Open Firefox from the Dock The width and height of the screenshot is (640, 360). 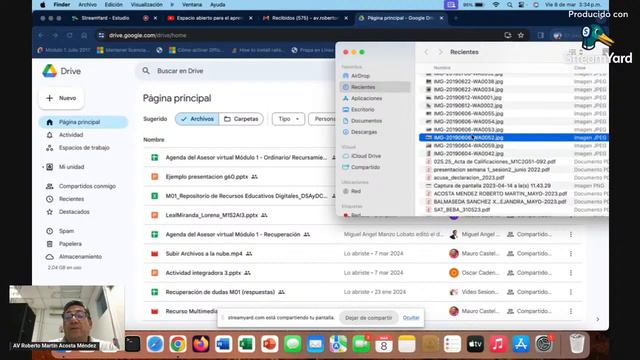point(201,344)
